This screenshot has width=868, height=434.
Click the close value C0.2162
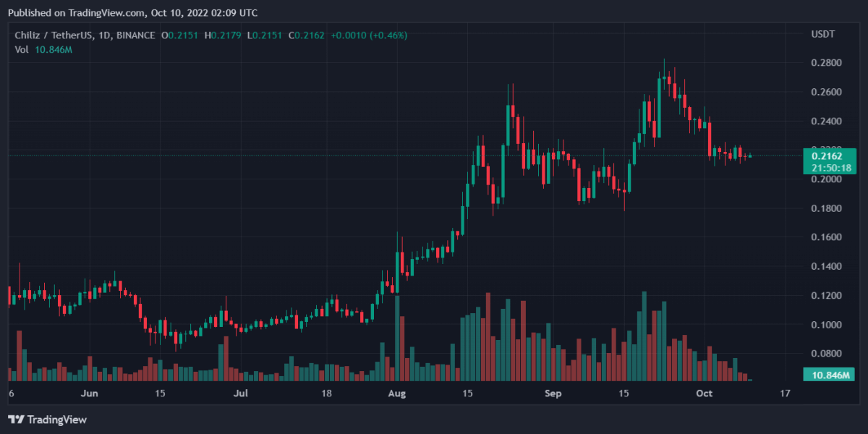click(307, 35)
